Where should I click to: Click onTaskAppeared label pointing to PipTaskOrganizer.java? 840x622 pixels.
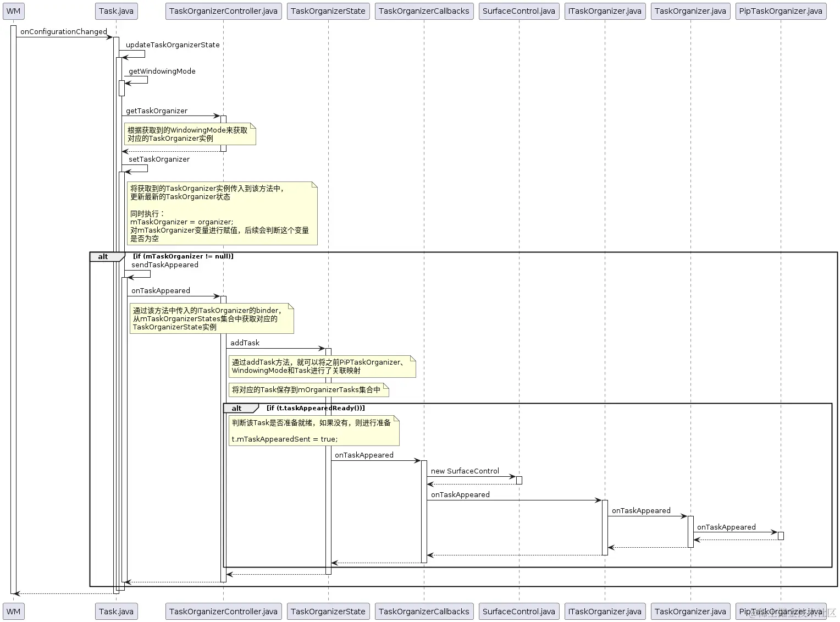pos(726,527)
